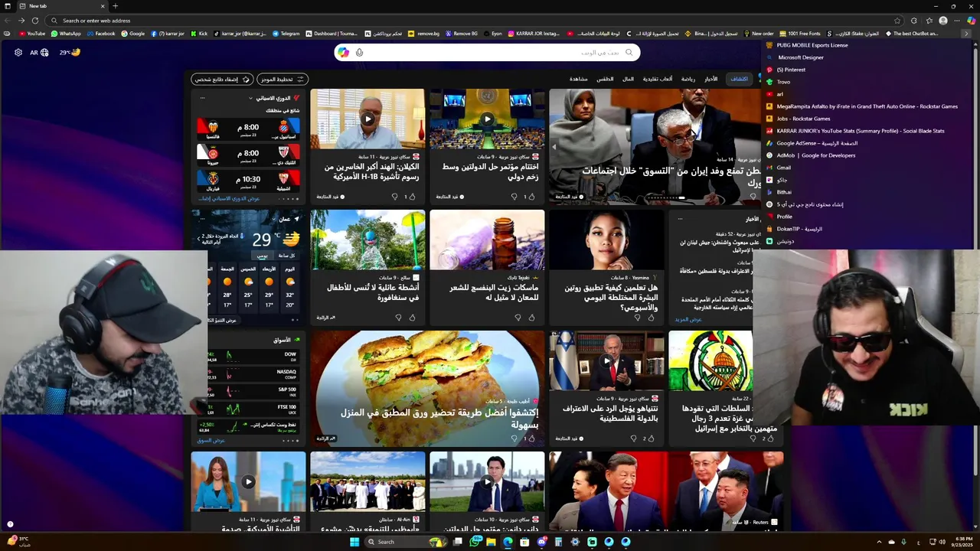Select the الطقس feed tab
The image size is (980, 551).
tap(606, 79)
